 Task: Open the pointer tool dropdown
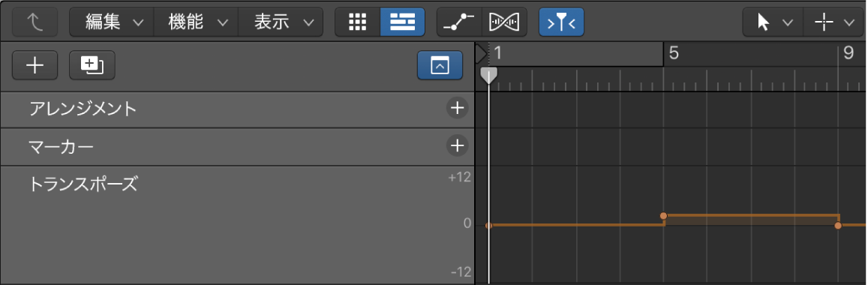[774, 22]
